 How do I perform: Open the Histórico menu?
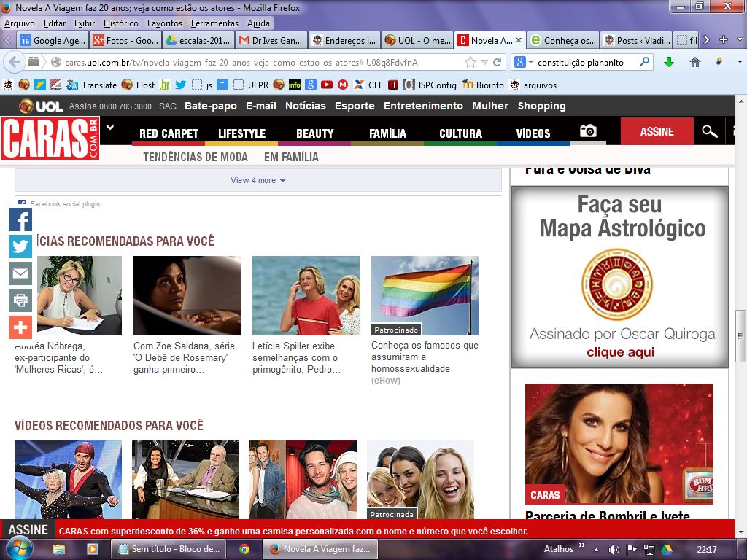coord(120,23)
